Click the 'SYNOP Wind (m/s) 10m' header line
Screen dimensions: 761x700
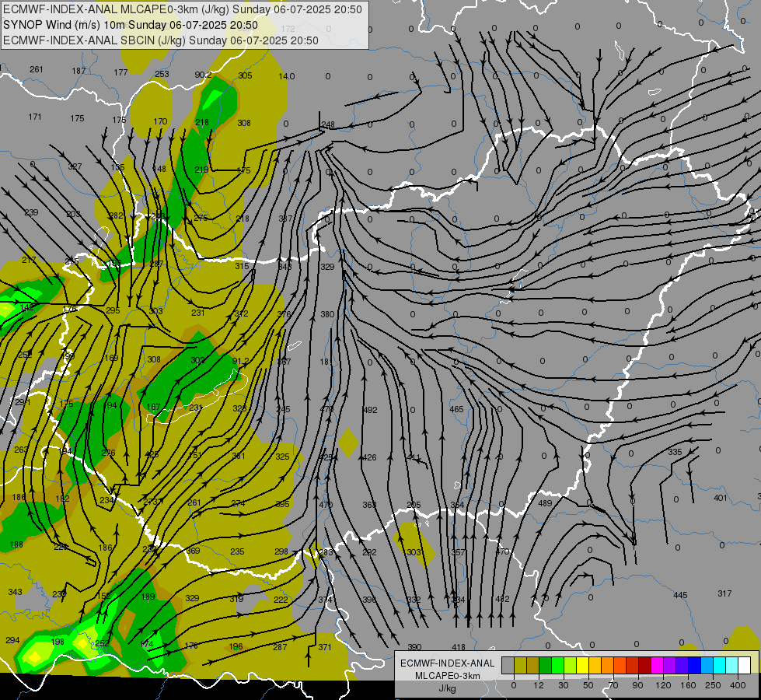pyautogui.click(x=63, y=25)
